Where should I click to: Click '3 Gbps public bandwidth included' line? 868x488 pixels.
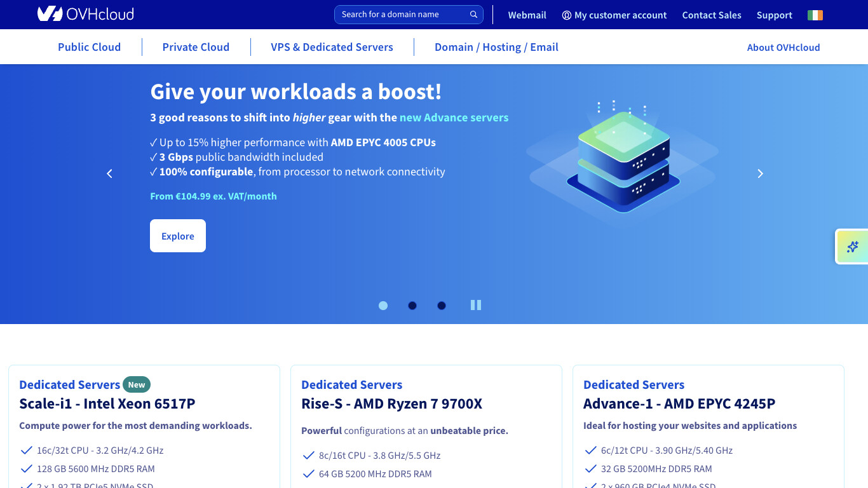pyautogui.click(x=236, y=157)
